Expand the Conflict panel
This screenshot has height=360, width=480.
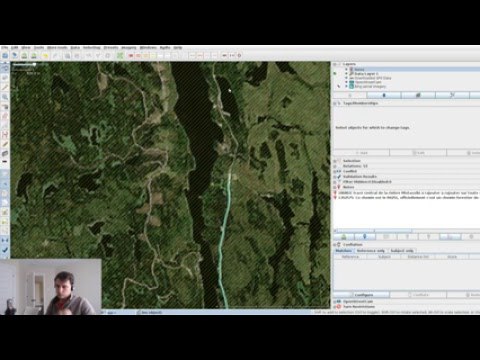click(x=335, y=171)
